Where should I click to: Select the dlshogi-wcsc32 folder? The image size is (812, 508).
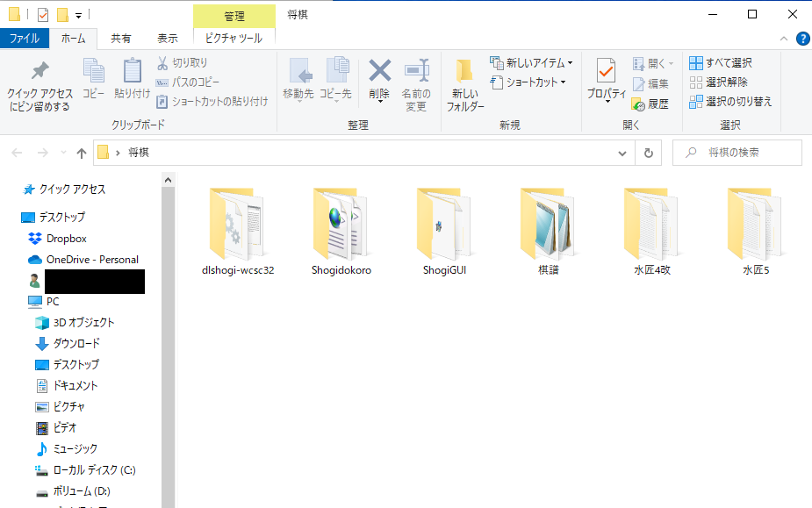pos(238,232)
